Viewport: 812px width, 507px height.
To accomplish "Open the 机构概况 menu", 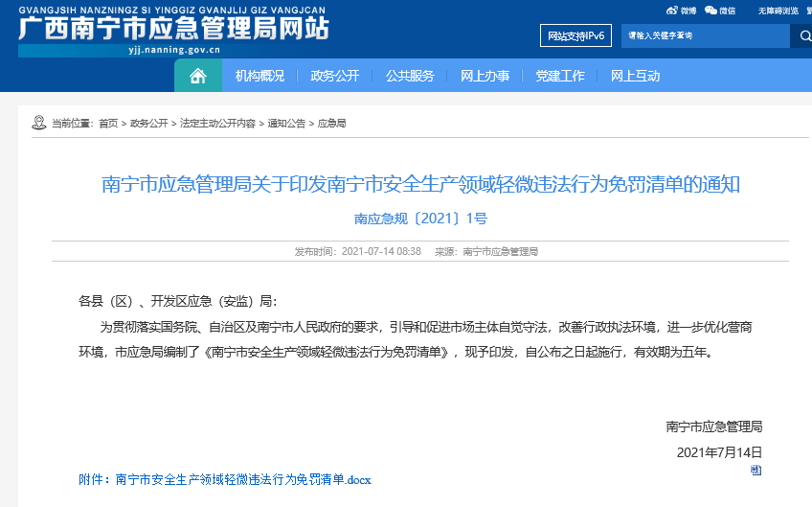I will 259,76.
